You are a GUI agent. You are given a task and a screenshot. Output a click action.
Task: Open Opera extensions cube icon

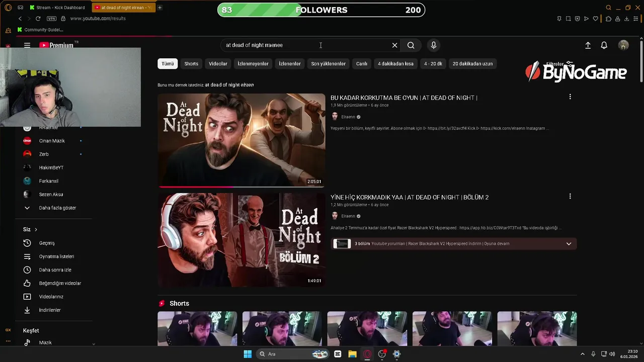point(608,19)
